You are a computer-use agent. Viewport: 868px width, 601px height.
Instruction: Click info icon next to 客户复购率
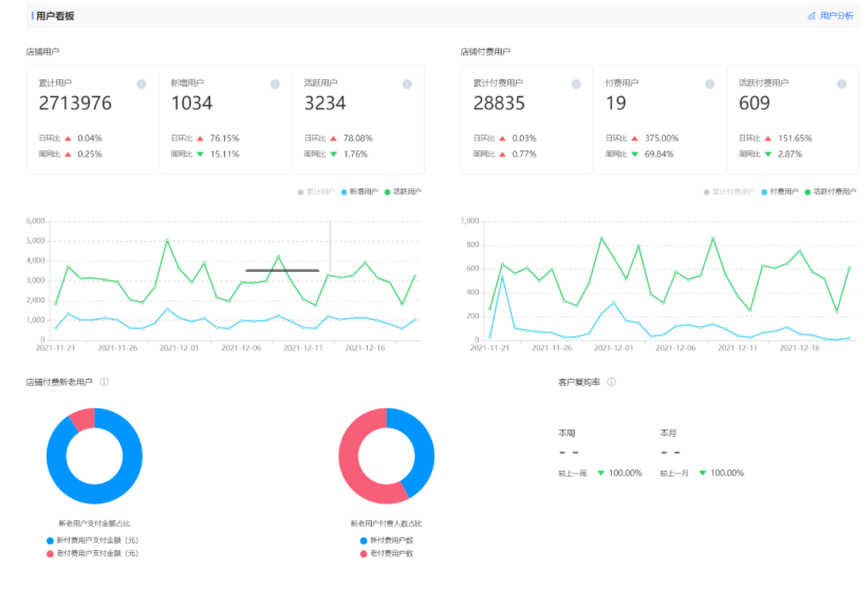coord(611,381)
